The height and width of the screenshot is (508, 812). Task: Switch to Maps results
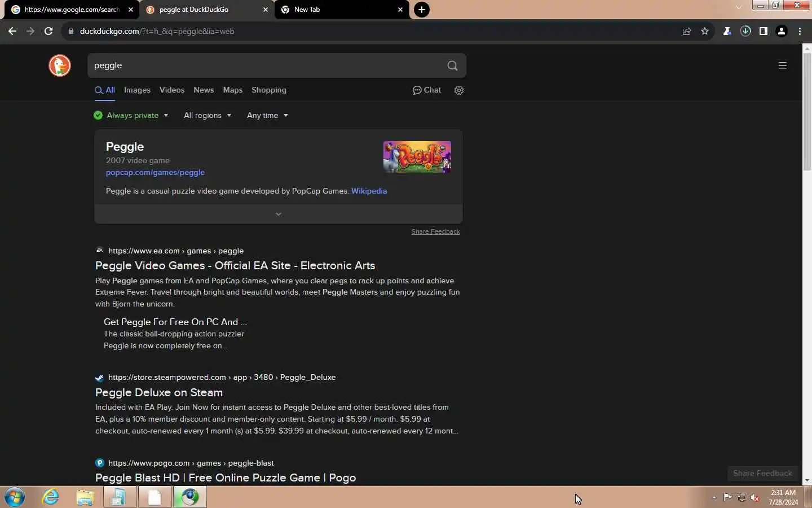point(233,90)
